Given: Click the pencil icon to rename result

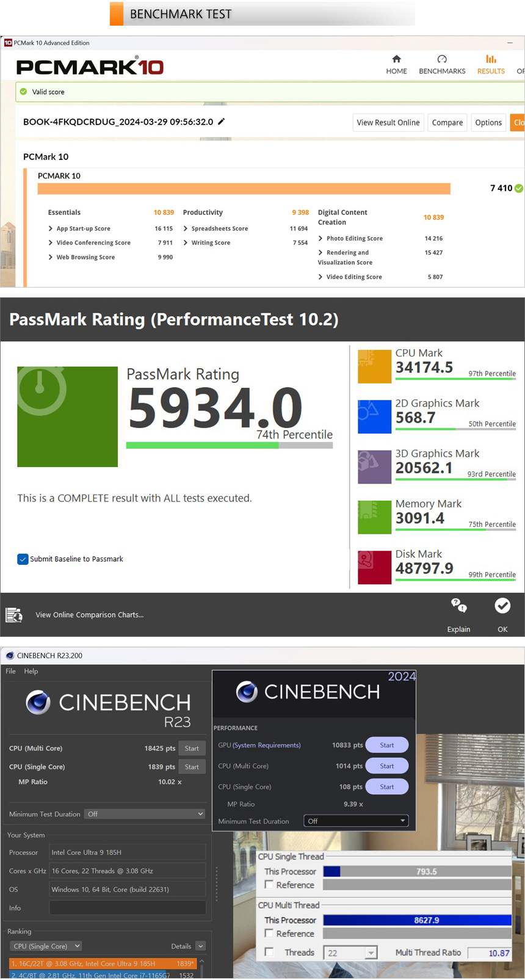Looking at the screenshot, I should pos(221,122).
